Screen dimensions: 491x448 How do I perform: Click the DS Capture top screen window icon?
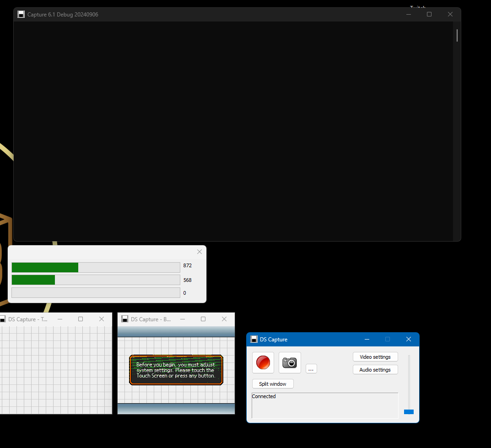[x=2, y=319]
